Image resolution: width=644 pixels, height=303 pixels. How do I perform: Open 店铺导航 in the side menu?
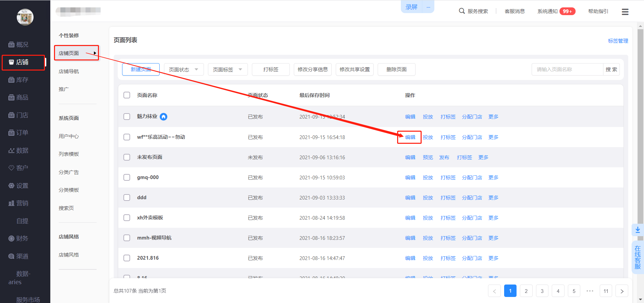click(x=69, y=71)
